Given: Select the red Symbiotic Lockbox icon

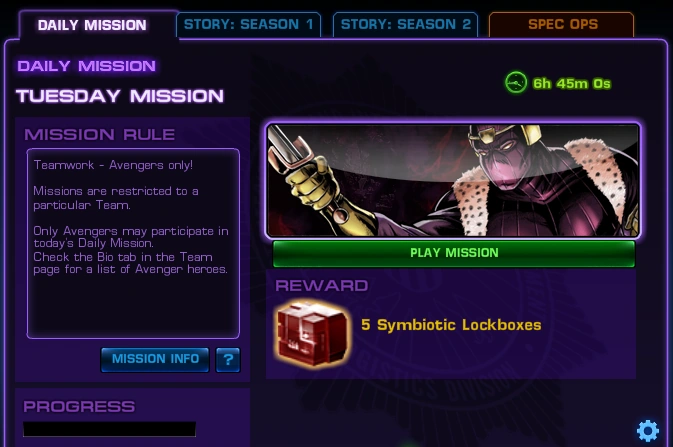Looking at the screenshot, I should point(312,333).
